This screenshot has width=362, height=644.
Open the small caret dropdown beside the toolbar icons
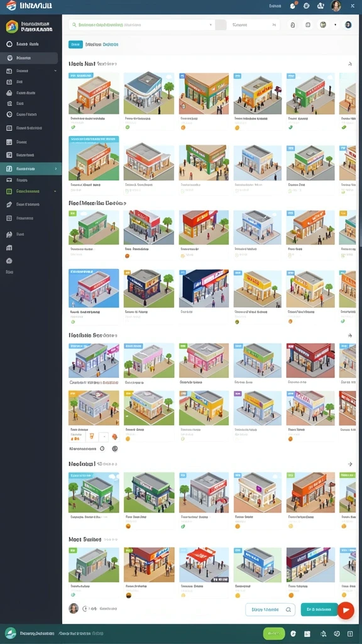(336, 25)
